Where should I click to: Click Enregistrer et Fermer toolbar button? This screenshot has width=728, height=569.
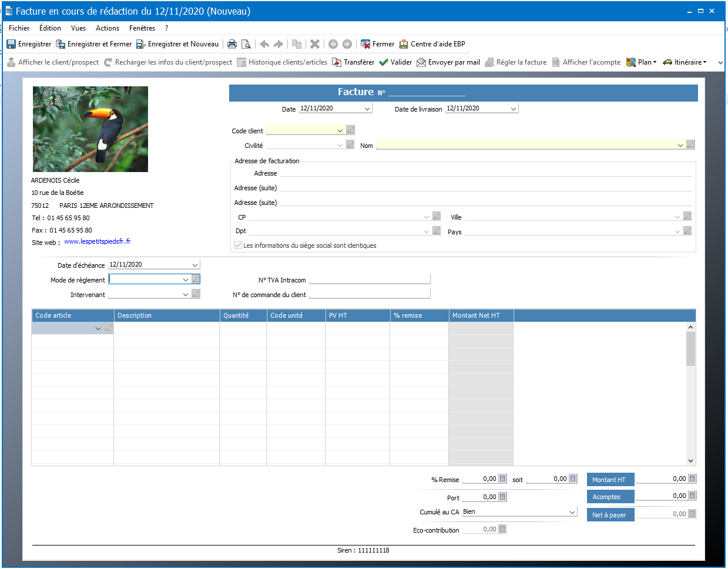(94, 44)
